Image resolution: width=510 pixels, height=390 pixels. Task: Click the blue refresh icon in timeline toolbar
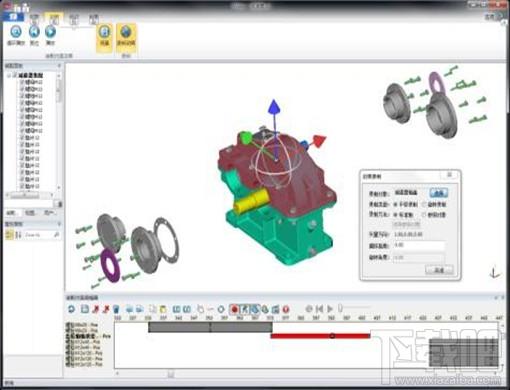click(71, 309)
